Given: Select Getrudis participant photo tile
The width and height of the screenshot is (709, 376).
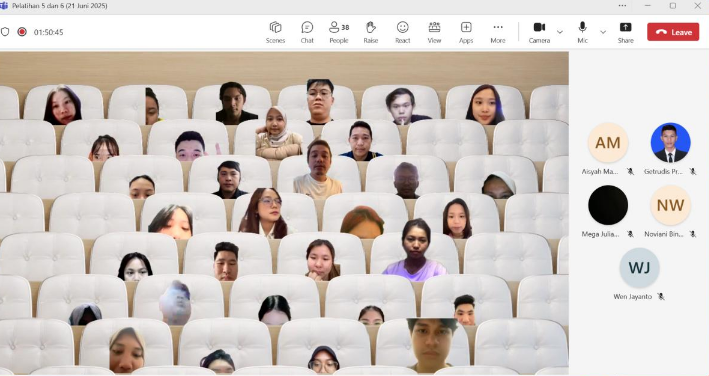Looking at the screenshot, I should [x=670, y=142].
